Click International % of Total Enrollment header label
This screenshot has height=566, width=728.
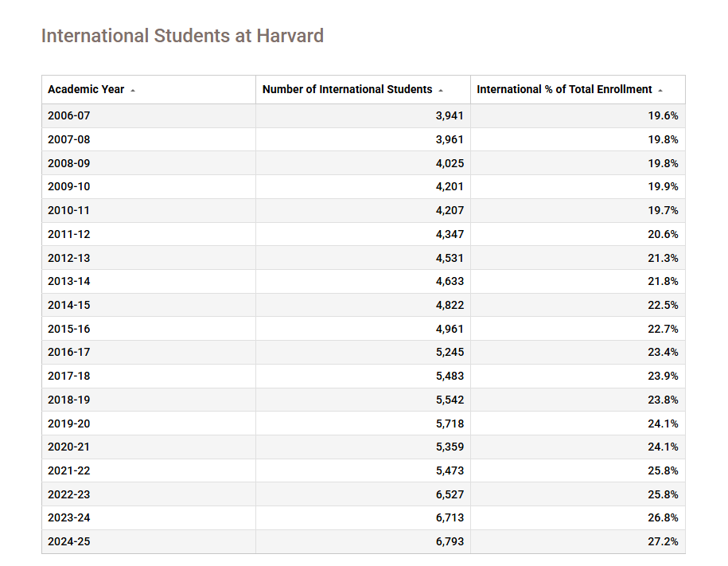(564, 89)
